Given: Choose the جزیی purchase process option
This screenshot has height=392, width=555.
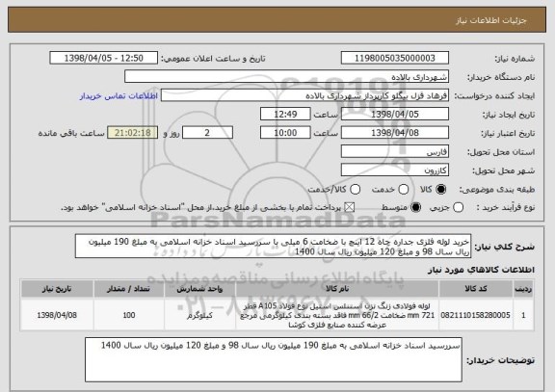Looking at the screenshot, I should pyautogui.click(x=458, y=207).
